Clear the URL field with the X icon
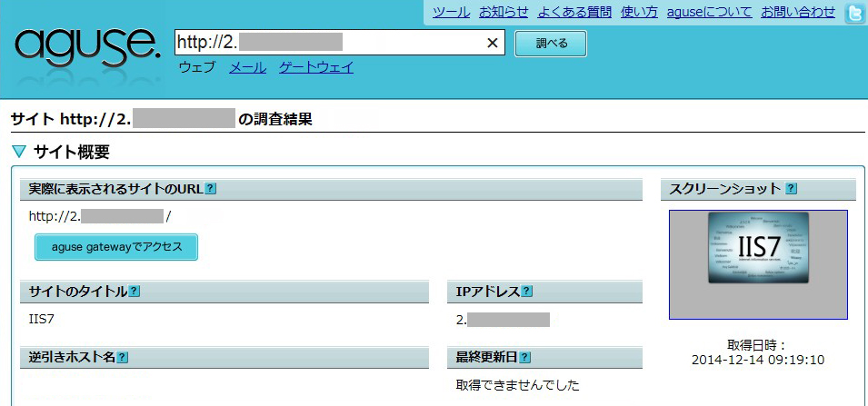Viewport: 868px width, 406px height. pos(493,43)
